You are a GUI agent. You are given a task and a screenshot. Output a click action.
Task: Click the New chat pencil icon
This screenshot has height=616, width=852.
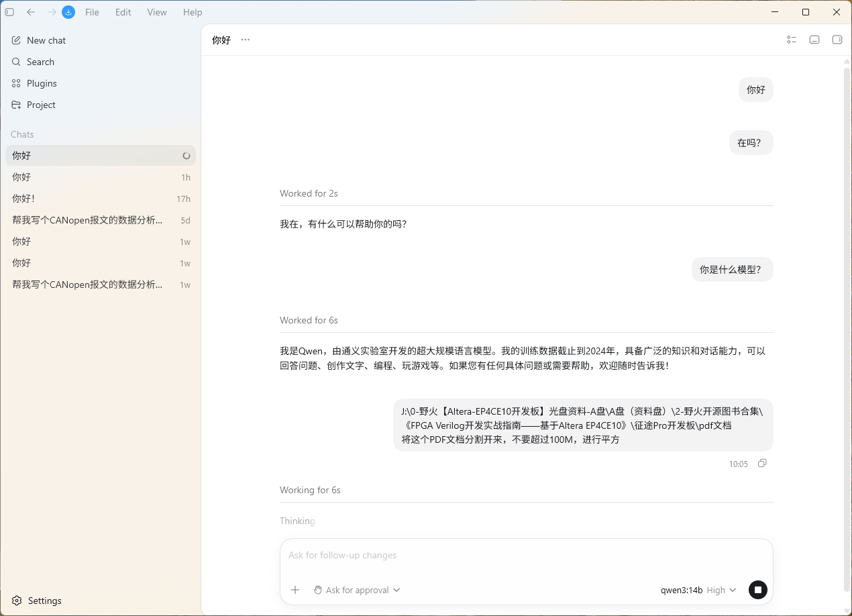pyautogui.click(x=16, y=40)
